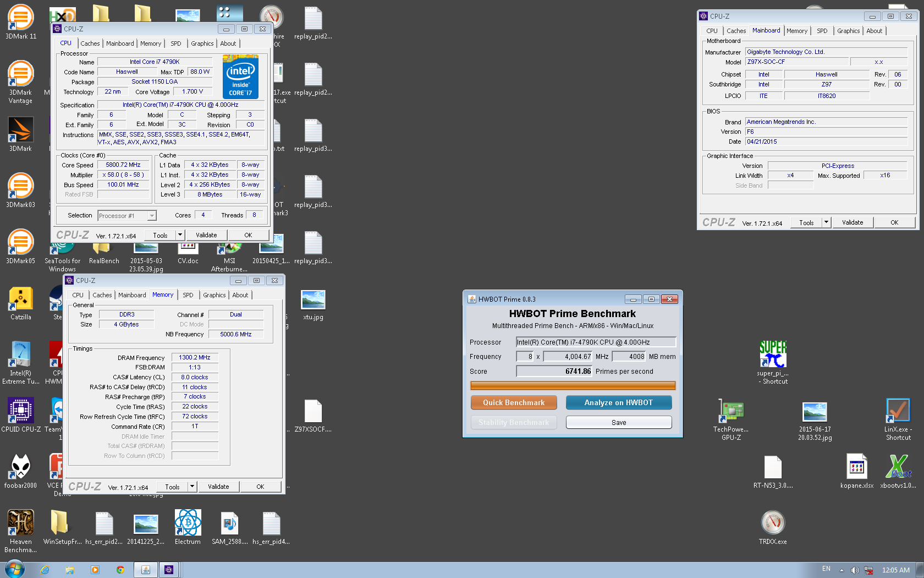Image resolution: width=924 pixels, height=578 pixels.
Task: Launch the 3DMark03 shortcut
Action: point(20,190)
